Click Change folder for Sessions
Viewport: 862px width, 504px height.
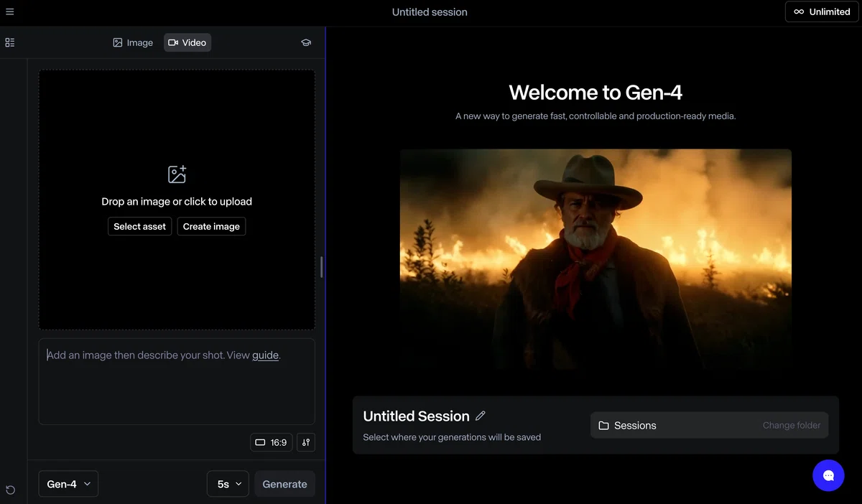[x=792, y=425]
